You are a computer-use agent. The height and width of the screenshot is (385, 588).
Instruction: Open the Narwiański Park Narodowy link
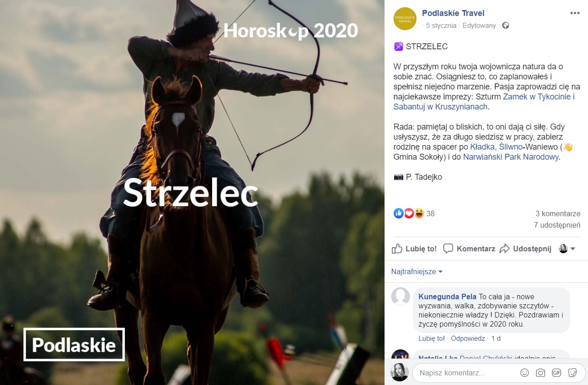point(510,157)
